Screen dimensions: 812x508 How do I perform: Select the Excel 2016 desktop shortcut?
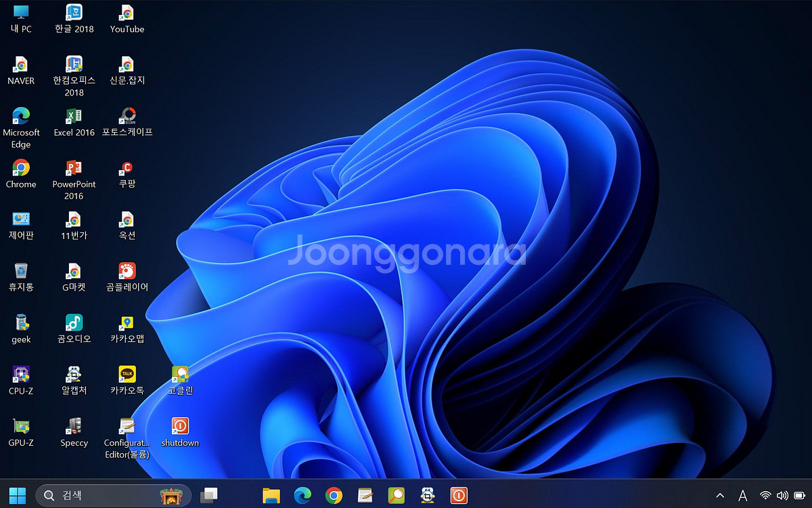coord(74,117)
